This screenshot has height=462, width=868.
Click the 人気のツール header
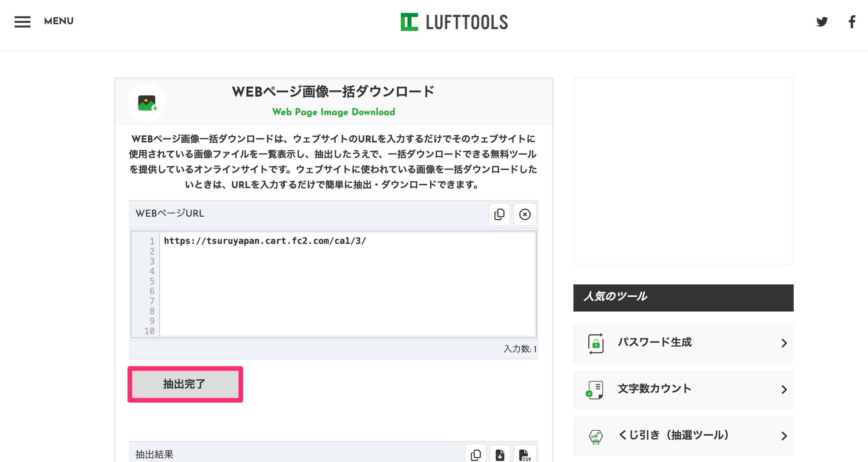click(683, 298)
